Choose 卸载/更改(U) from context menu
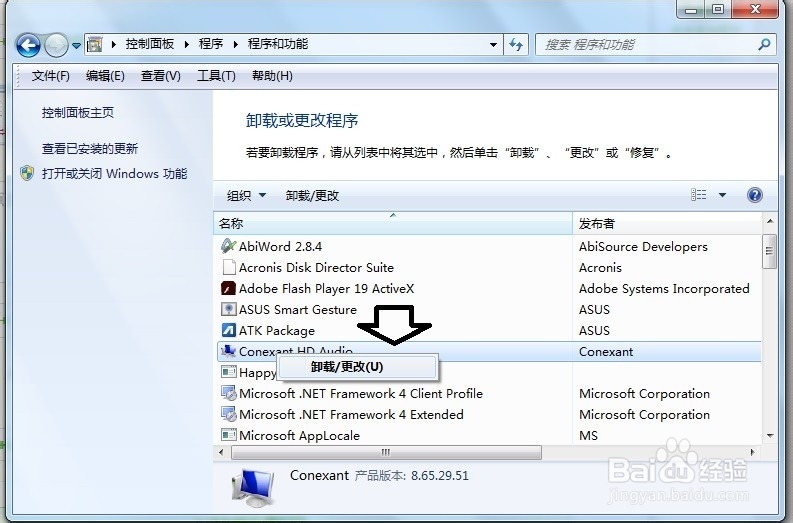The height and width of the screenshot is (523, 793). (x=357, y=367)
